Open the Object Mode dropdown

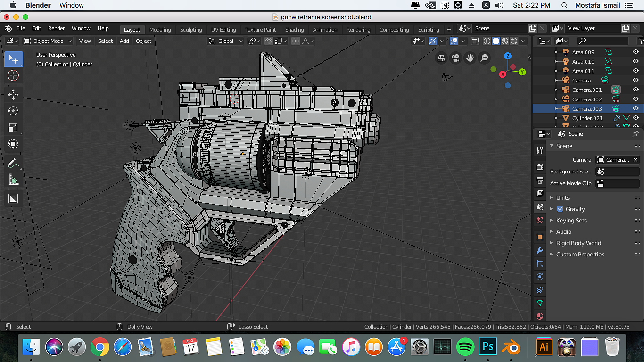pos(48,41)
